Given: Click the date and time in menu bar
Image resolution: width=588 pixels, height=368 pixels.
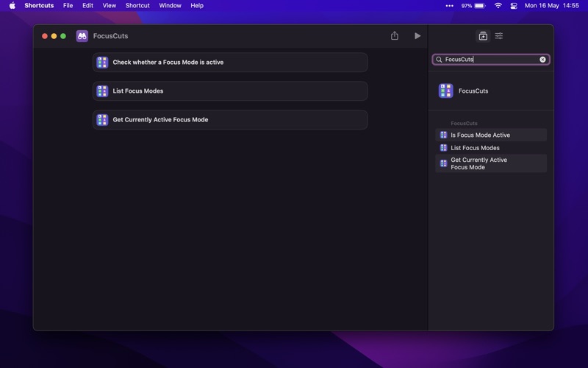Looking at the screenshot, I should (x=552, y=6).
